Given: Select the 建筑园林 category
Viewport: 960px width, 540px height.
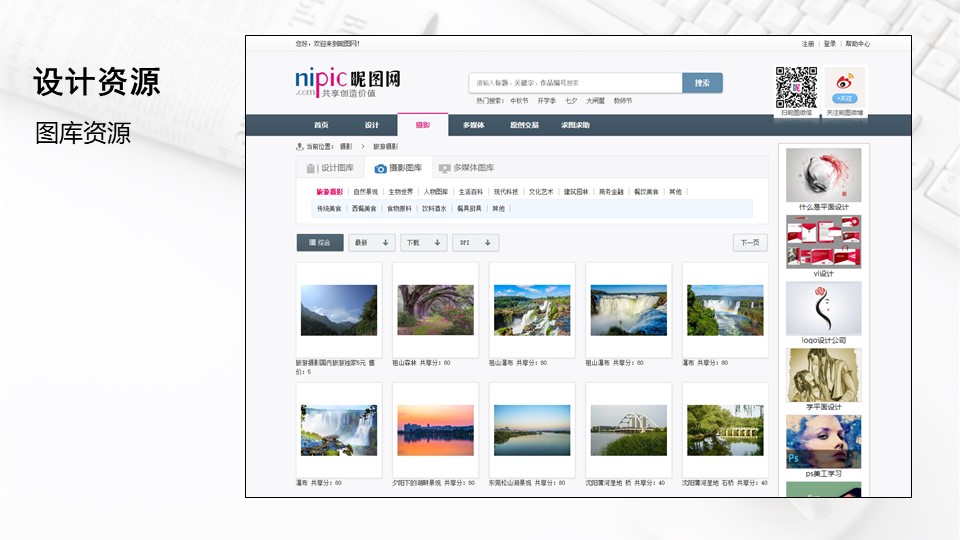Looking at the screenshot, I should tap(576, 192).
